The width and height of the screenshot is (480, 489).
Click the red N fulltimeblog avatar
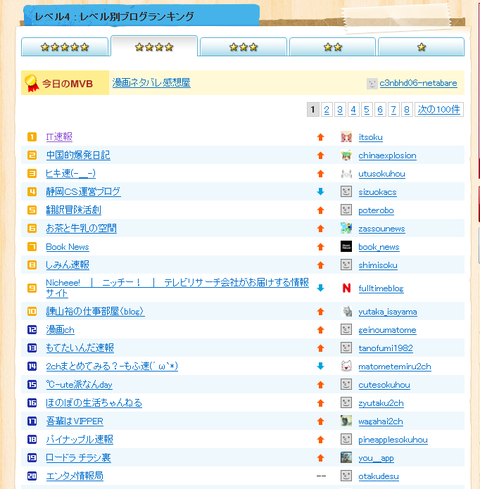tap(346, 288)
